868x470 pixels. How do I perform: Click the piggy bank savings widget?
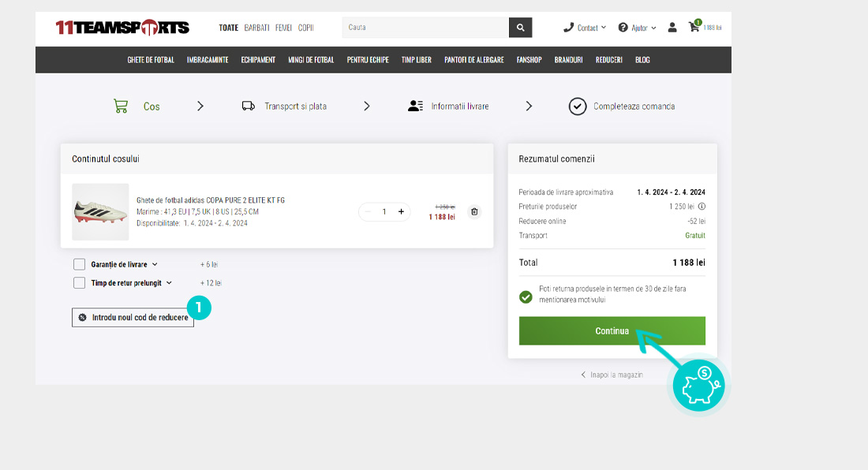coord(698,386)
